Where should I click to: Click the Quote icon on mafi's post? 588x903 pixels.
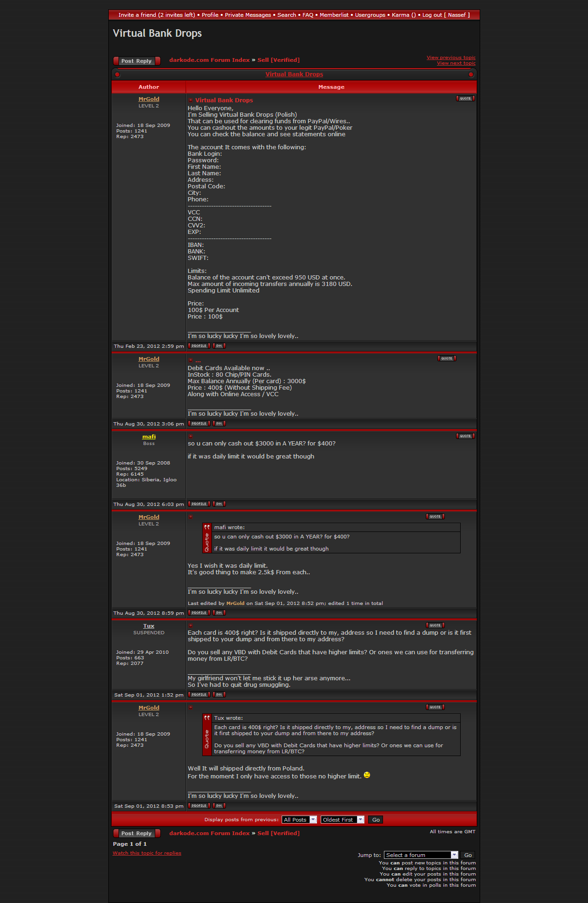[x=465, y=436]
